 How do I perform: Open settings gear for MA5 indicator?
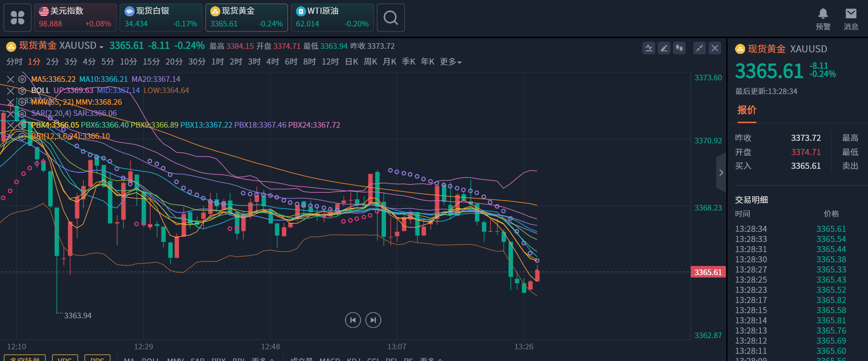click(22, 79)
